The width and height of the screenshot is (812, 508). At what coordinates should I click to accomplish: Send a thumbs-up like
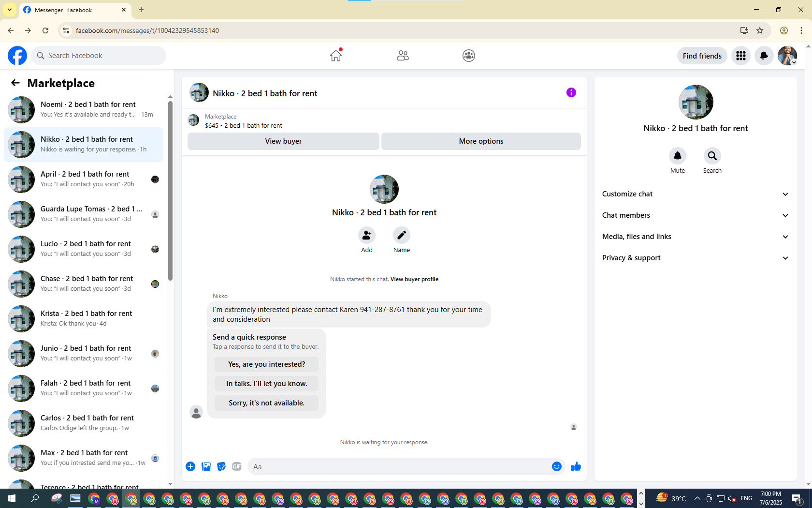pos(576,466)
